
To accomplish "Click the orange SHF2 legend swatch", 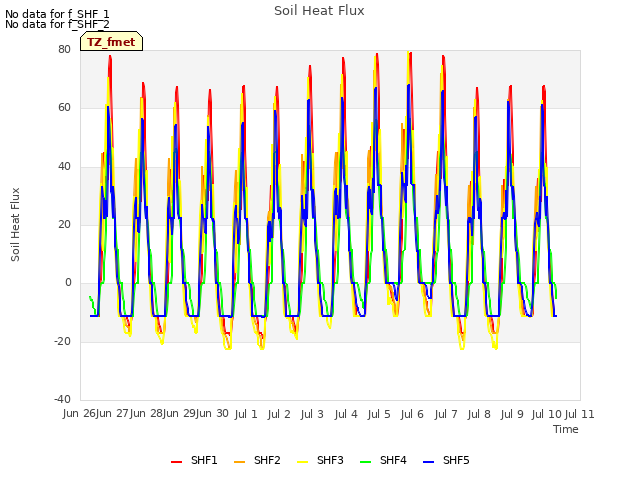I will [x=240, y=461].
